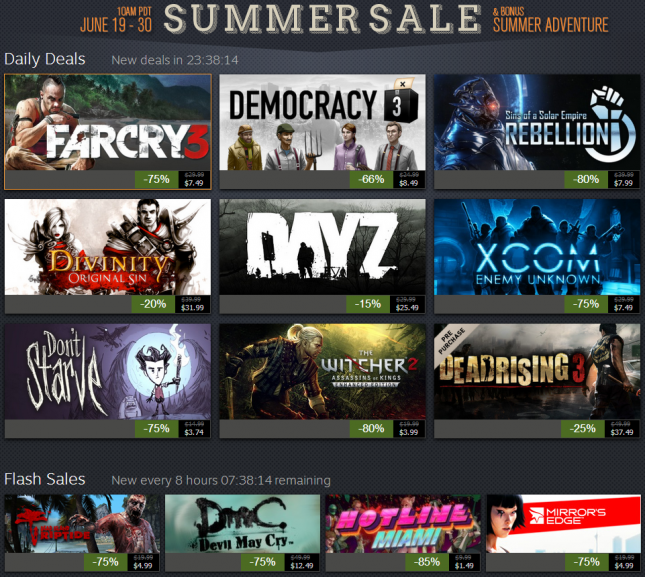Click Democracy 3's $8.49 price tag
The height and width of the screenshot is (577, 645).
(x=408, y=180)
